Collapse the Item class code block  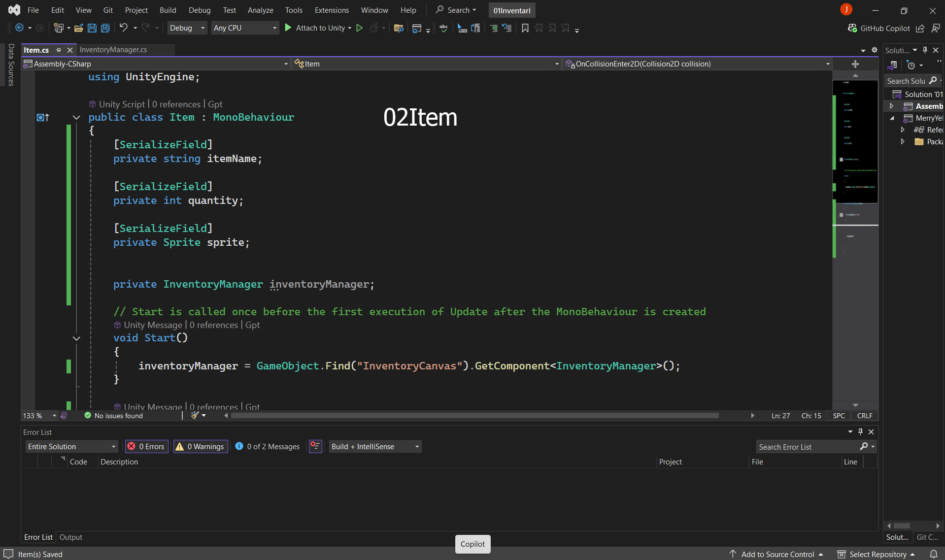pos(76,117)
